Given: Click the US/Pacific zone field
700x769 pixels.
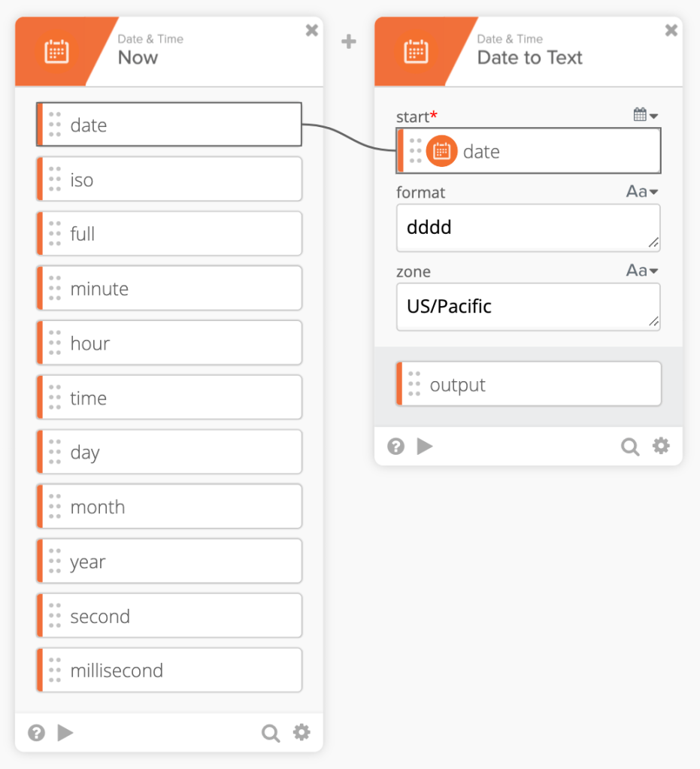Looking at the screenshot, I should [x=528, y=307].
